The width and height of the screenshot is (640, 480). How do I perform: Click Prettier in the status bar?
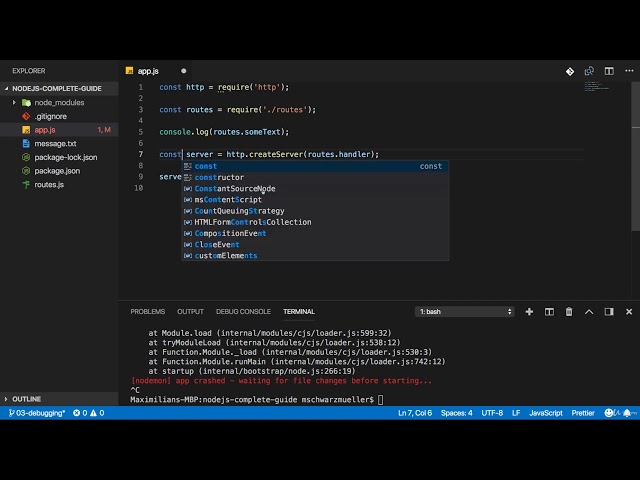coord(583,413)
